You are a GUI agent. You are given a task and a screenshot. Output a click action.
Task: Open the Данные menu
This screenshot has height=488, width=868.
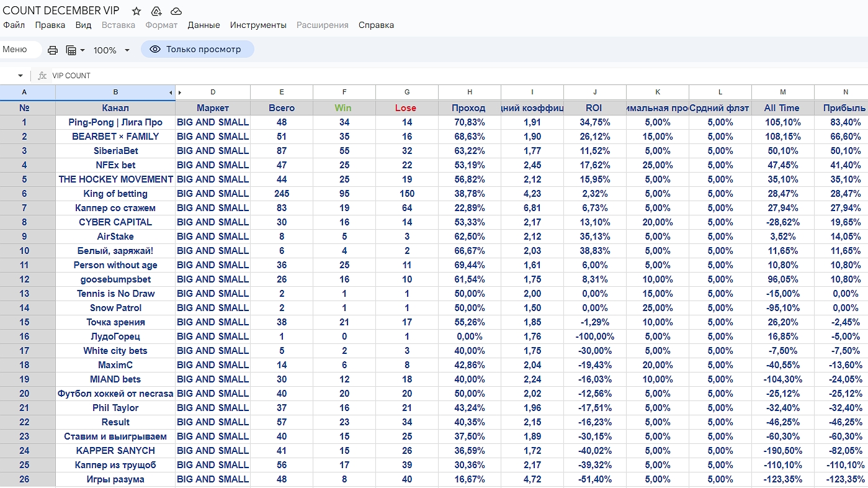204,25
